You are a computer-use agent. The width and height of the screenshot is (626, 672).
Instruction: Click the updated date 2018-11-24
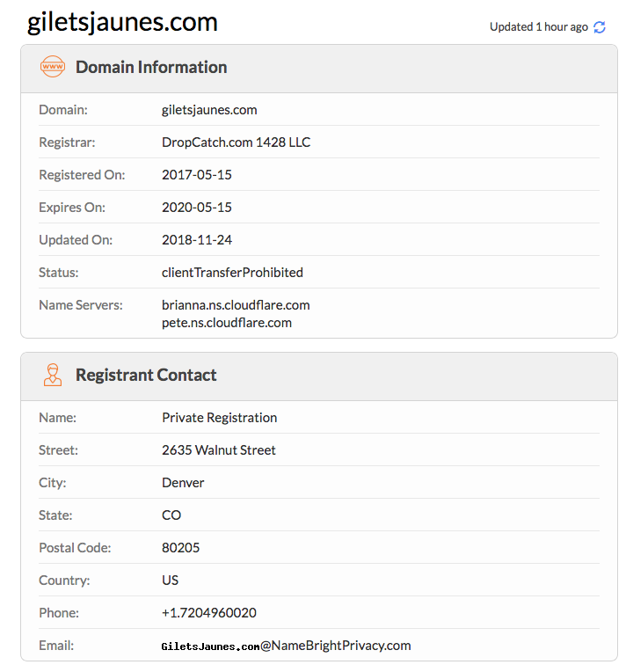(x=197, y=240)
